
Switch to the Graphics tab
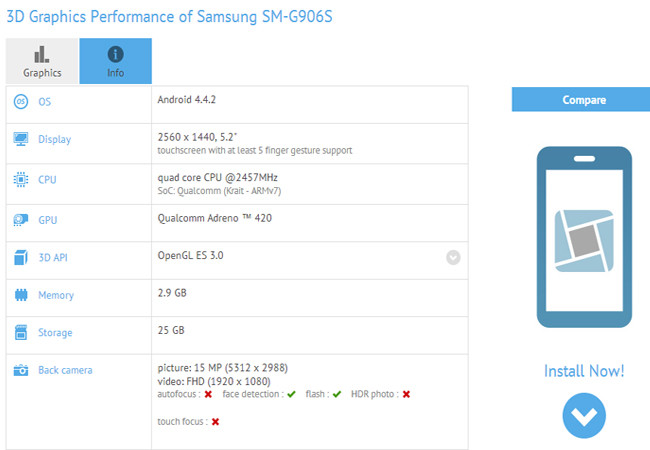42,61
